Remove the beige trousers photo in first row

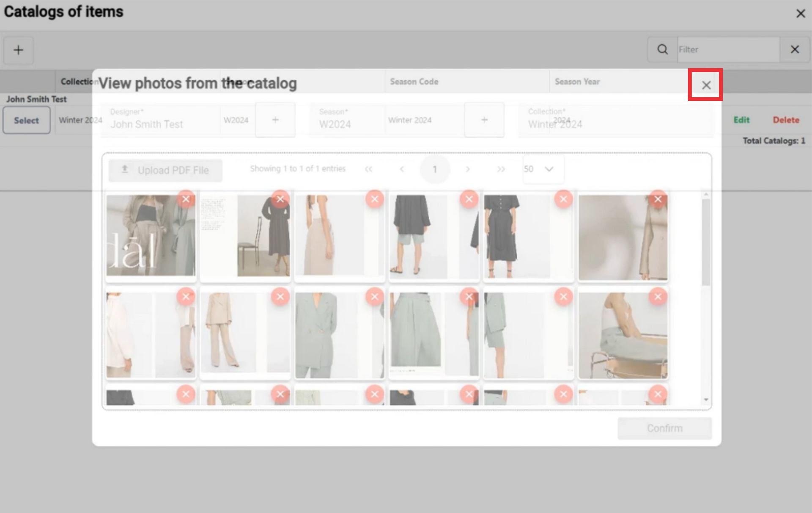pyautogui.click(x=375, y=199)
